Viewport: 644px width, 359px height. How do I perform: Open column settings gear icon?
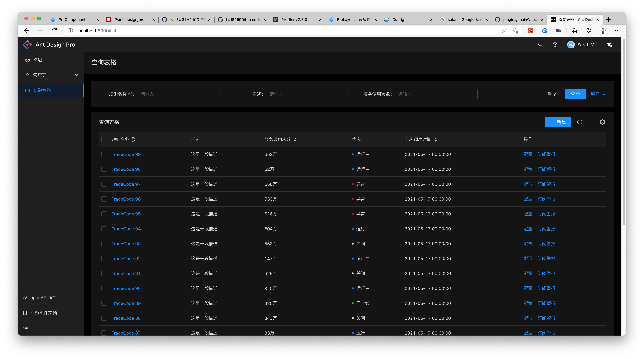click(x=602, y=122)
